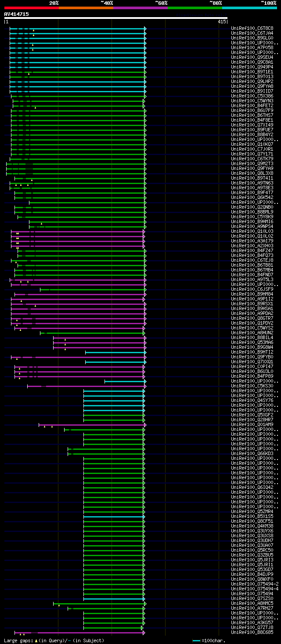Click the green ~80% identity legend segment
281x644 pixels.
pyautogui.click(x=195, y=7)
